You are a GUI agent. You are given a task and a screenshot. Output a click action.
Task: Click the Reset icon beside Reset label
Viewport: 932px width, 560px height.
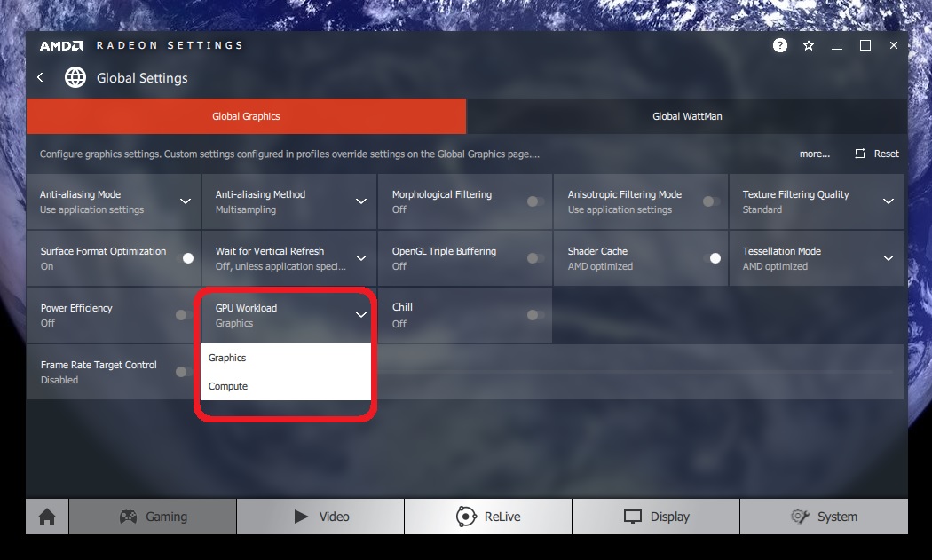(x=859, y=154)
